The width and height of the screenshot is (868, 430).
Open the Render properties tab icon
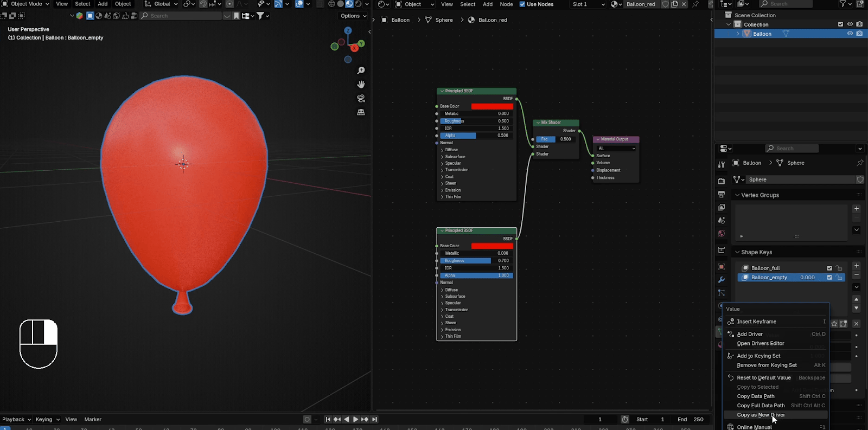click(x=721, y=181)
